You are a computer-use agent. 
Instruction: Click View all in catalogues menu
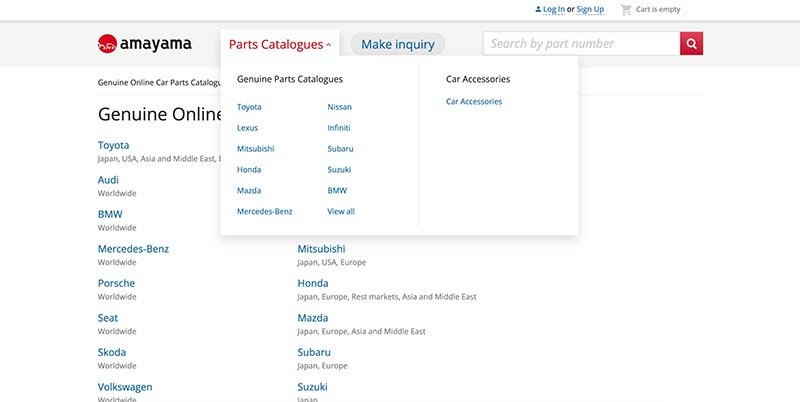[x=341, y=211]
